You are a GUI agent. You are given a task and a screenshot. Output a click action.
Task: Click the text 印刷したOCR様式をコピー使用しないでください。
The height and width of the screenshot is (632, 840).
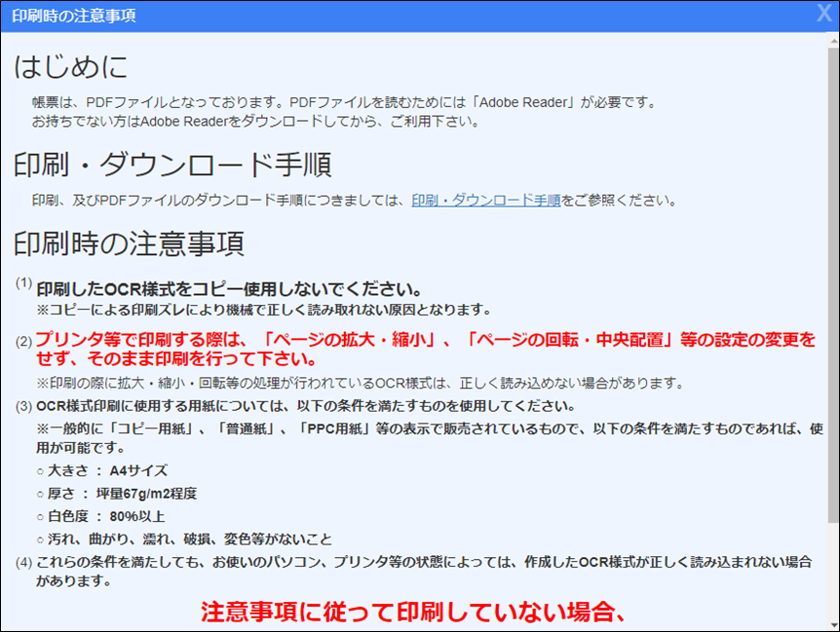pos(229,289)
